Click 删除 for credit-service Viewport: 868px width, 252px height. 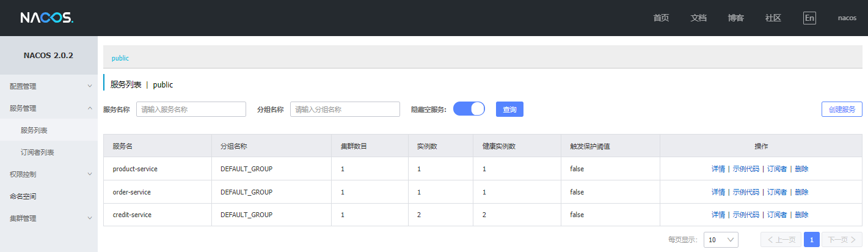(801, 215)
